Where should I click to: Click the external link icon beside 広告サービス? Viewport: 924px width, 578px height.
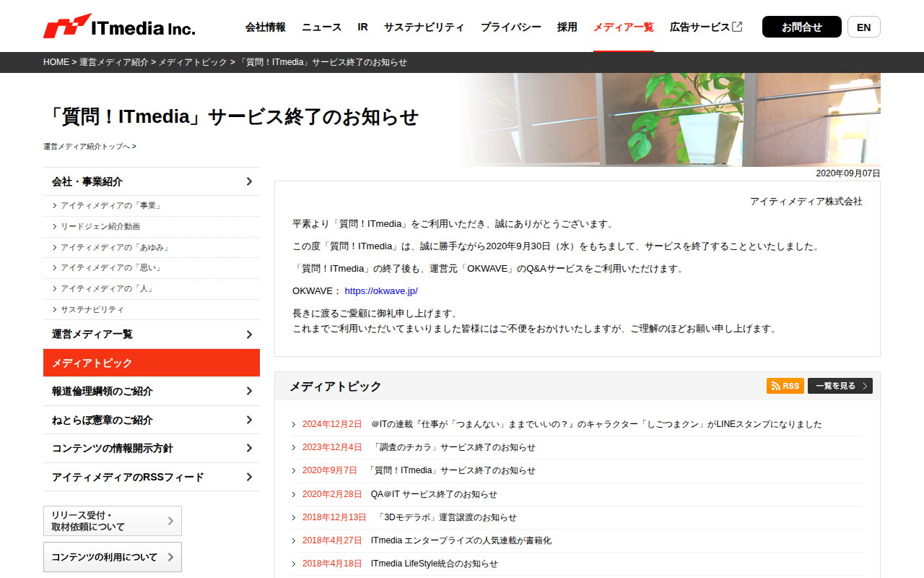click(x=737, y=27)
